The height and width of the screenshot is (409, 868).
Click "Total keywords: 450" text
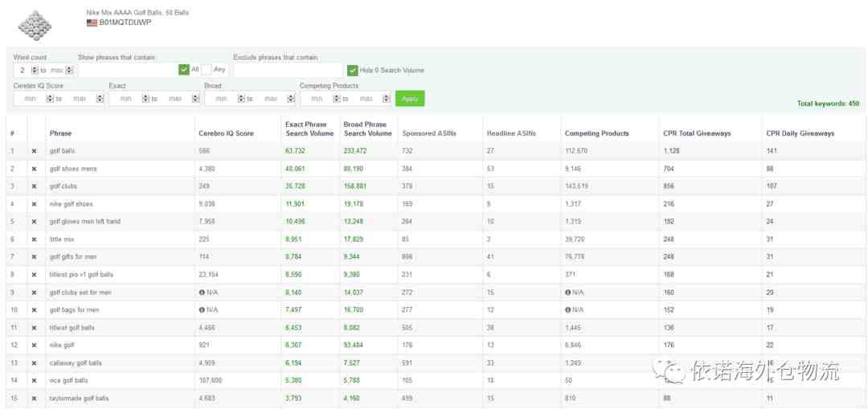[x=828, y=104]
